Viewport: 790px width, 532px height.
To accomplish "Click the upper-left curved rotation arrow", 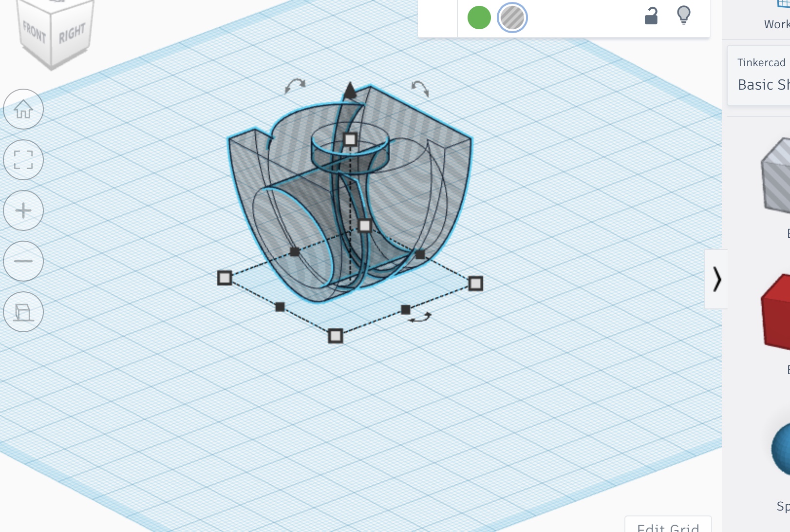I will click(x=295, y=86).
